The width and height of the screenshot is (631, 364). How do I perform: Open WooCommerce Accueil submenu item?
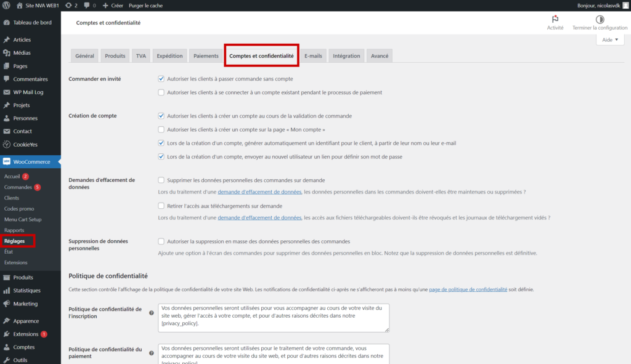pyautogui.click(x=12, y=177)
